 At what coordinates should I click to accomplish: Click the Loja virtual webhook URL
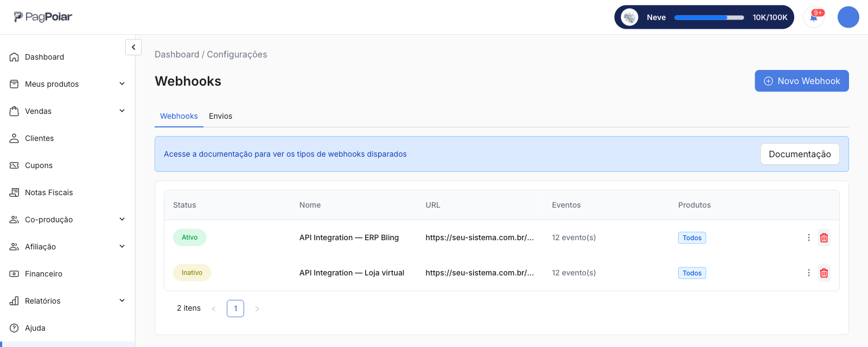click(480, 273)
